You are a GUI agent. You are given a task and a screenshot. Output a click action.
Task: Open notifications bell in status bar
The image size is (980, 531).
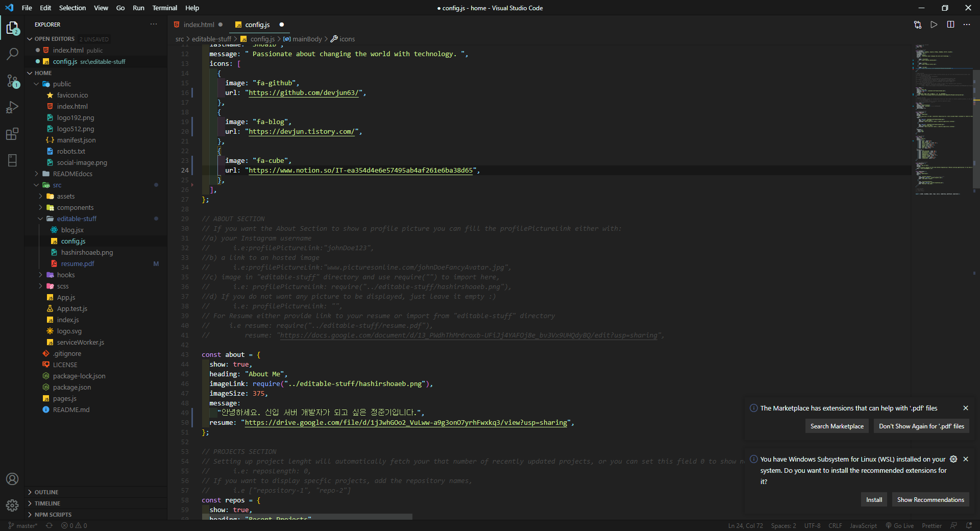click(969, 525)
